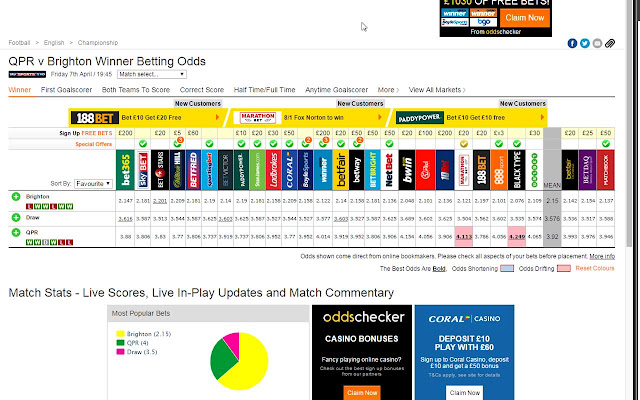Open the Black Type bookmaker logo

click(x=517, y=170)
